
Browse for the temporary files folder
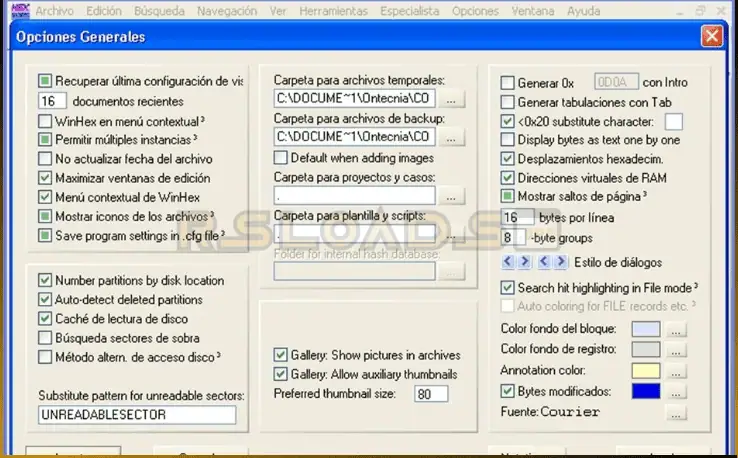(453, 99)
